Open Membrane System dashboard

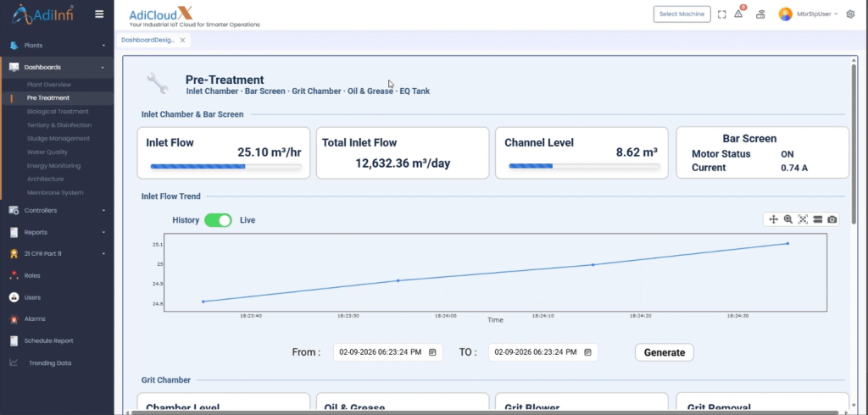(x=55, y=192)
